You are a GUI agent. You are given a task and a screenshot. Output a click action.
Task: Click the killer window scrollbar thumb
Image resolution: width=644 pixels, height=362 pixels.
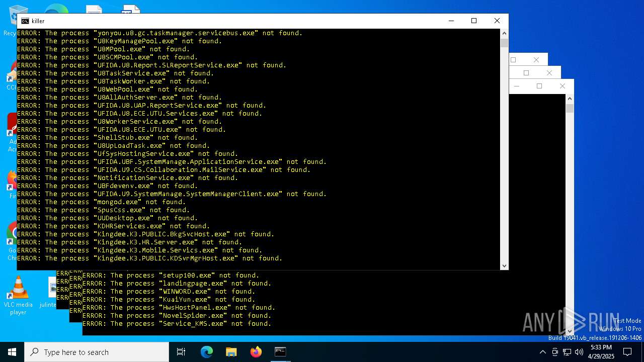[x=504, y=43]
